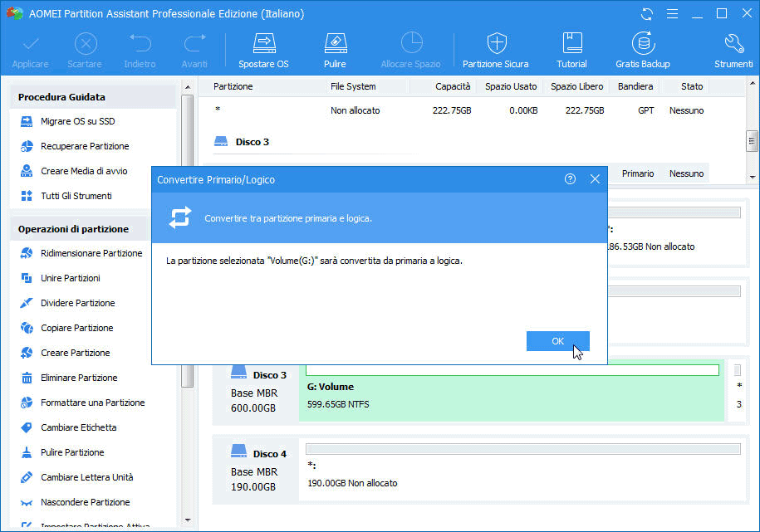The width and height of the screenshot is (760, 532).
Task: Click the Partizione column header
Action: click(x=233, y=86)
